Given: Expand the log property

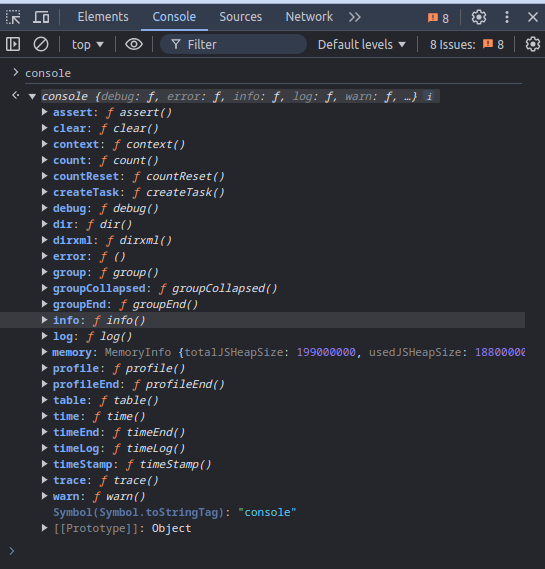Looking at the screenshot, I should [x=45, y=336].
